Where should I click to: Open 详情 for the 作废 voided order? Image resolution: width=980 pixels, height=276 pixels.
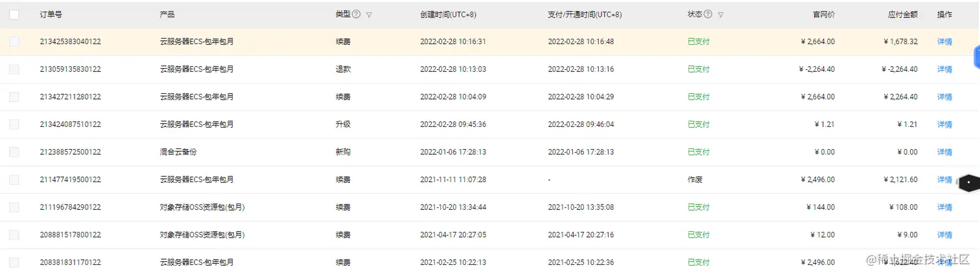944,179
